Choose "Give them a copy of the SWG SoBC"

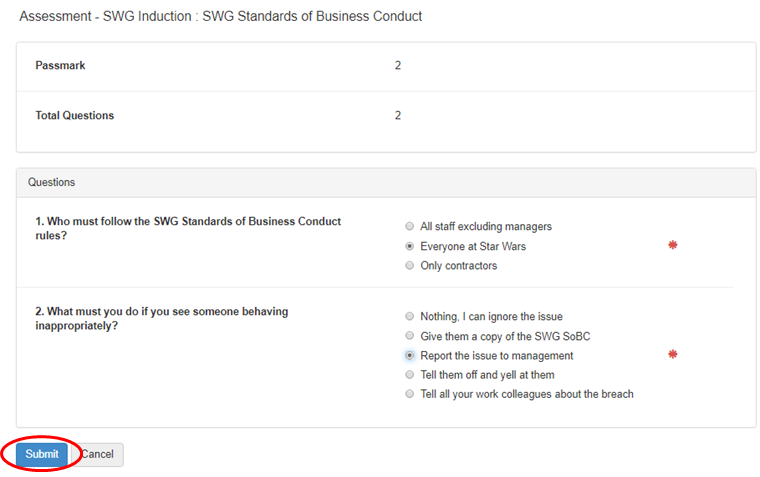(409, 336)
